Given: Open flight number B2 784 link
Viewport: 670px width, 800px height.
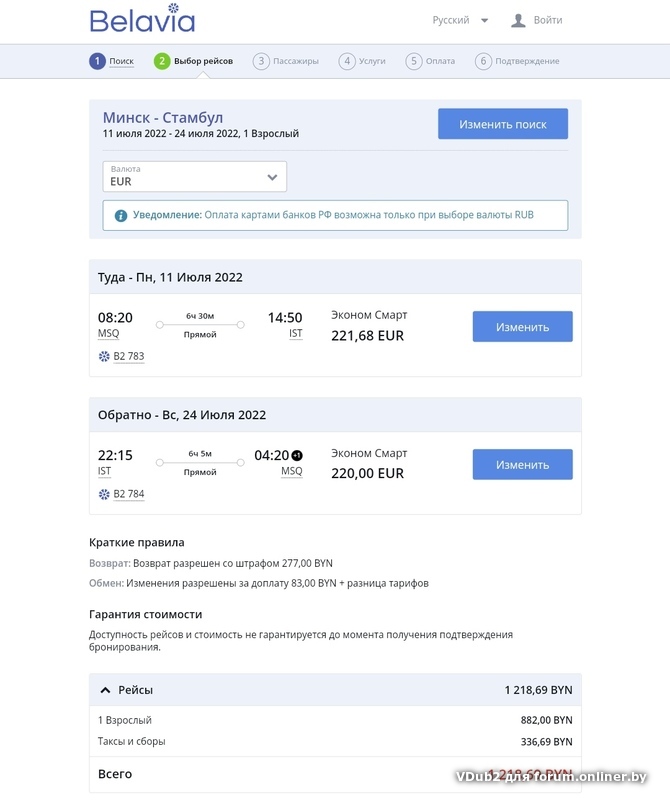Looking at the screenshot, I should pos(129,494).
